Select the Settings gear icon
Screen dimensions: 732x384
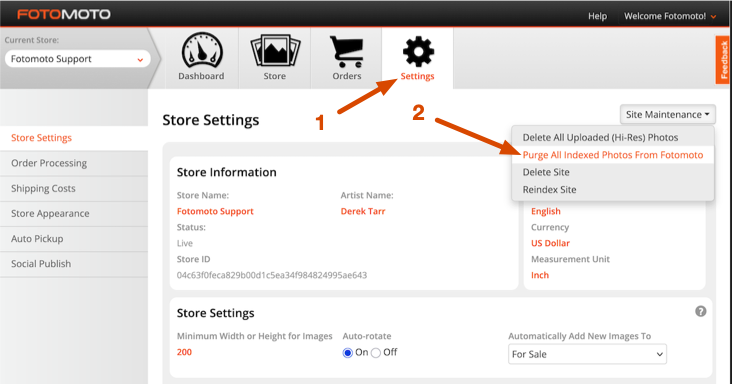pos(418,51)
